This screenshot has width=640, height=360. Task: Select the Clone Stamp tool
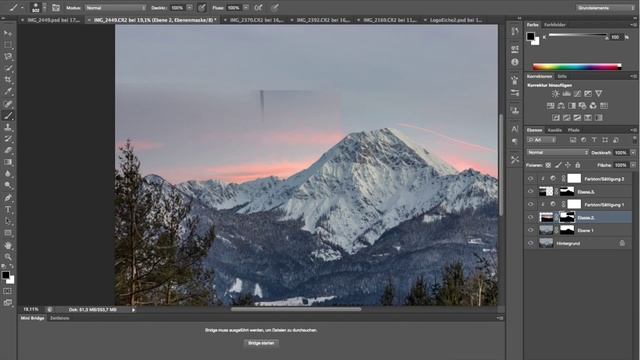[8, 127]
